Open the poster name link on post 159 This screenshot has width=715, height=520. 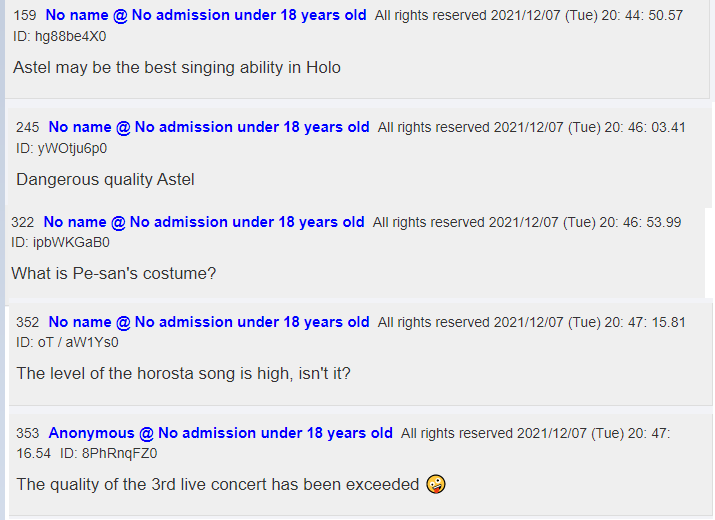click(206, 15)
